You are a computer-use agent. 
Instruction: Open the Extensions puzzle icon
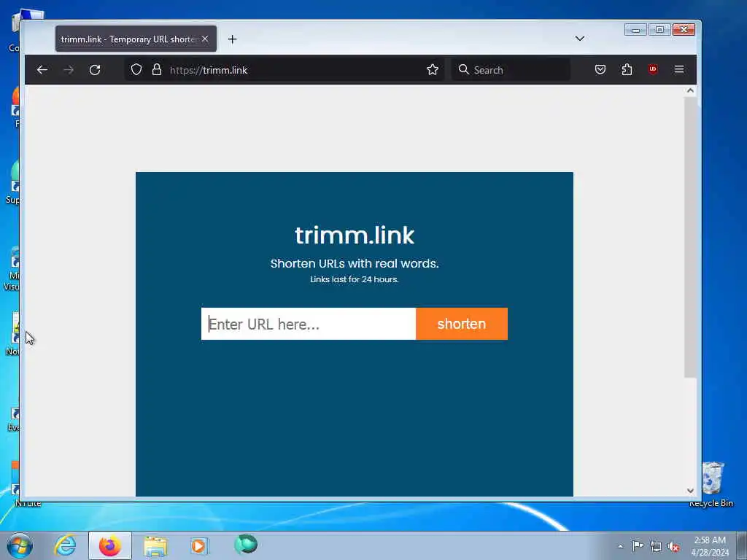coord(627,69)
